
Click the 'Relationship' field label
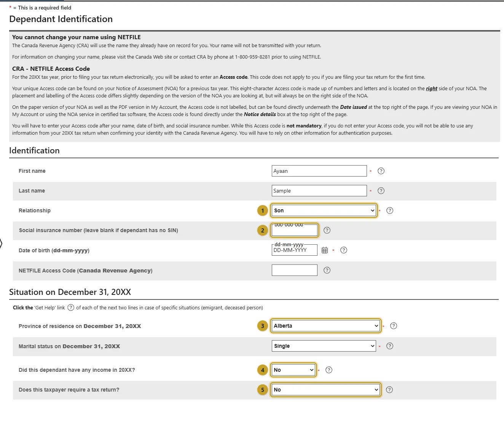[x=35, y=210]
